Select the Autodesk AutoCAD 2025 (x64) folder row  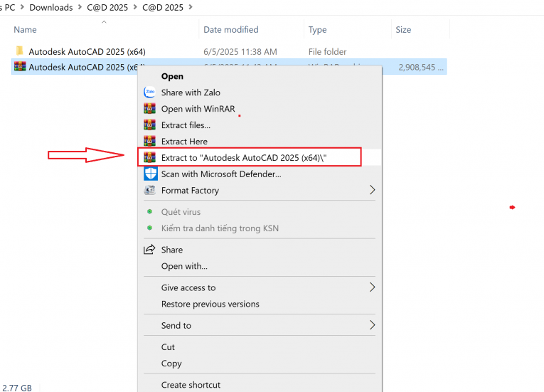(x=229, y=51)
